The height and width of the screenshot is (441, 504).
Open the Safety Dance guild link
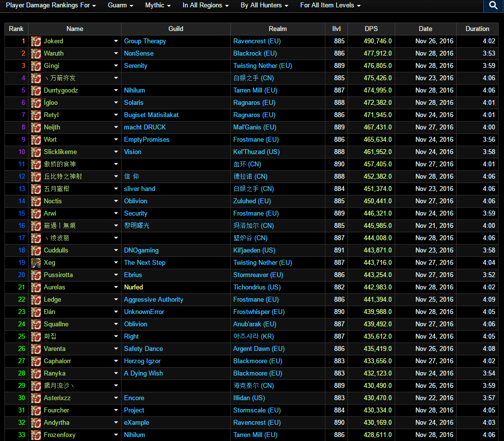coord(143,349)
